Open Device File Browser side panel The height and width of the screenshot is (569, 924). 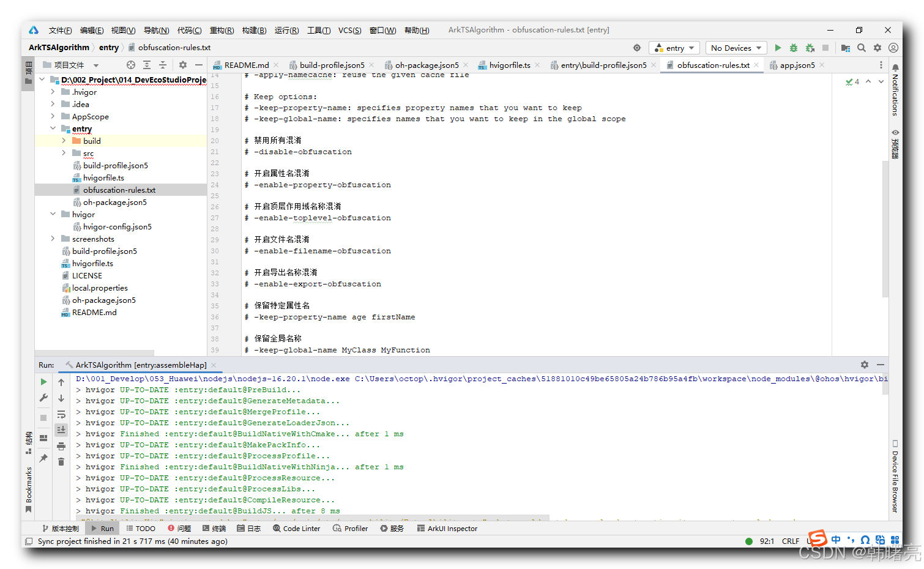click(895, 477)
